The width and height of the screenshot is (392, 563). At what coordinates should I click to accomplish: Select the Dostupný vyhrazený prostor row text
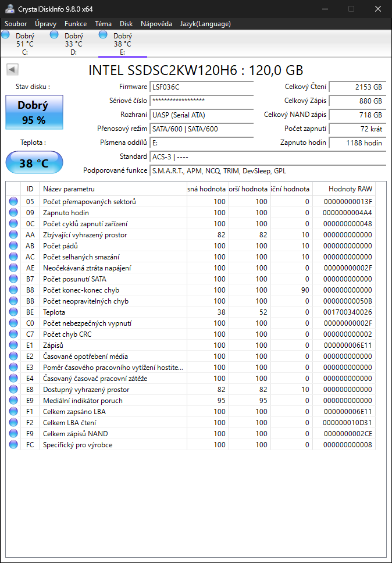86,390
